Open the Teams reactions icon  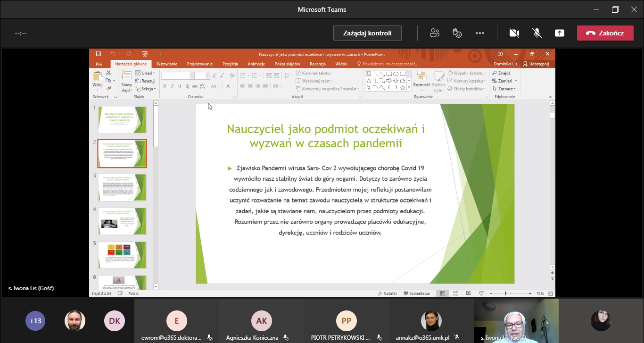(457, 33)
